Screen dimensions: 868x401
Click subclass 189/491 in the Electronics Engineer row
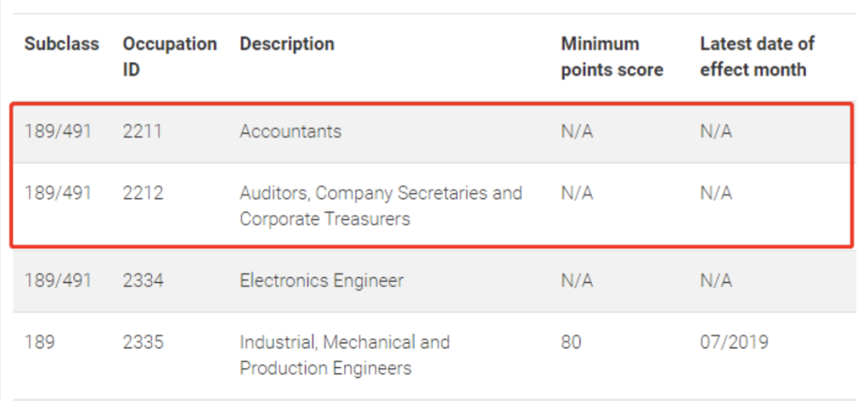[x=58, y=280]
